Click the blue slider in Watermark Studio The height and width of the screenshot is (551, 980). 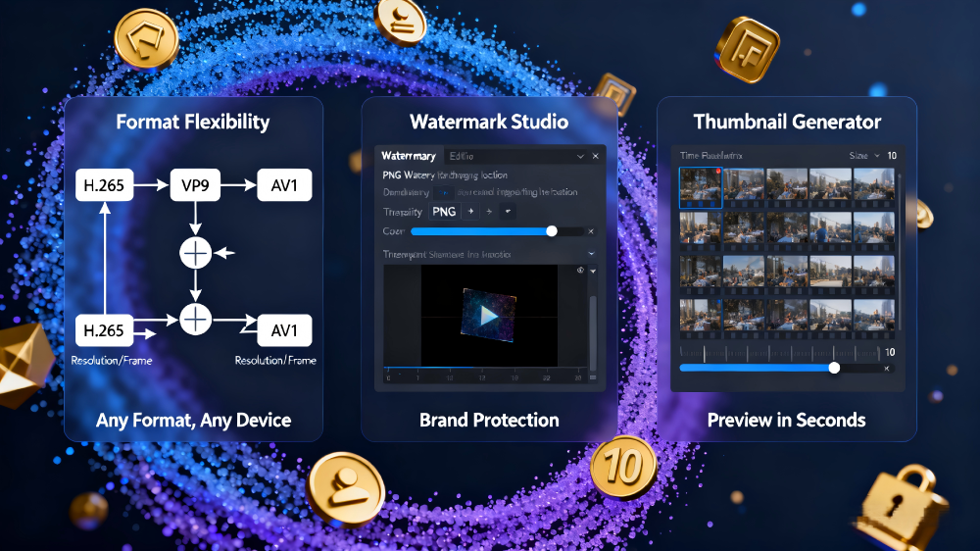coord(480,231)
